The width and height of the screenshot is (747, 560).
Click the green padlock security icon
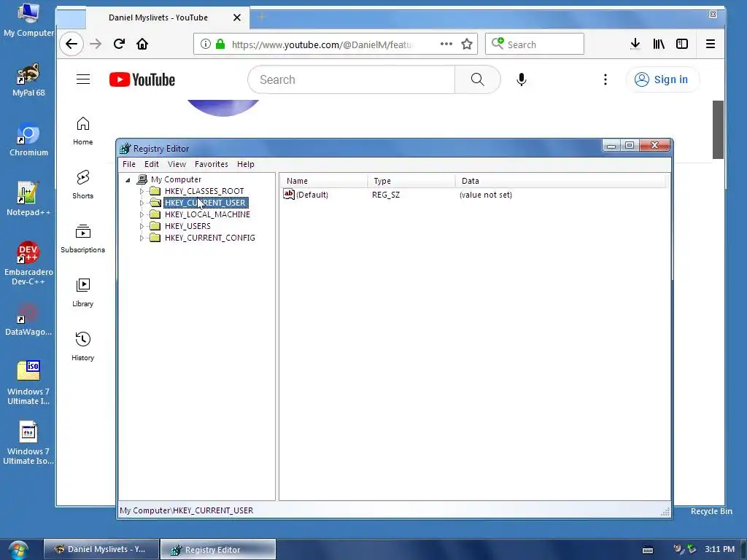(220, 44)
